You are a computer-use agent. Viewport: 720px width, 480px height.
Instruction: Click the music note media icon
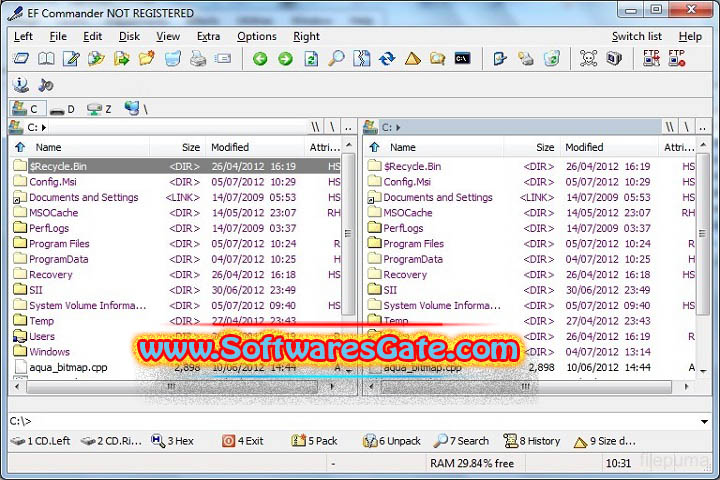(x=45, y=85)
